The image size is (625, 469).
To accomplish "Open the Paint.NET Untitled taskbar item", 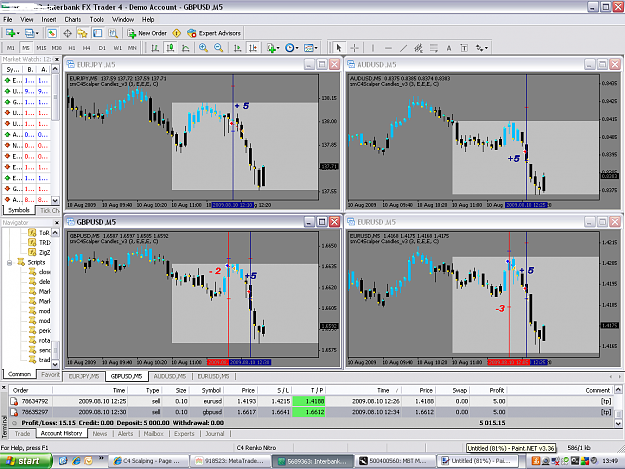I will 478,461.
